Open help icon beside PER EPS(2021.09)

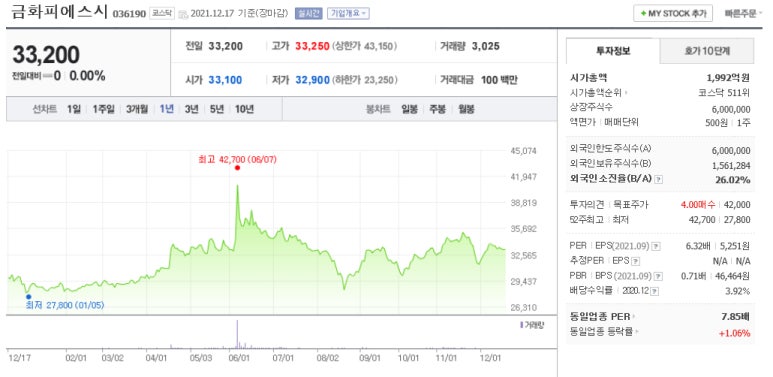(x=657, y=245)
